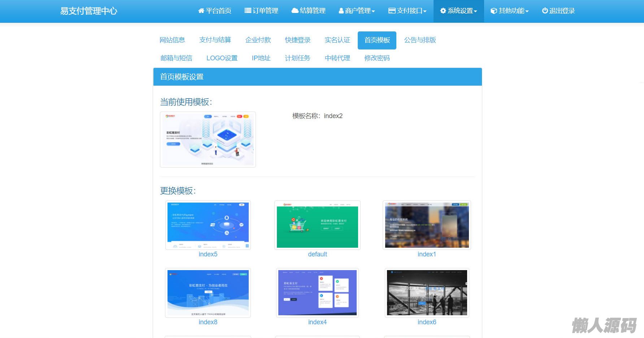Select the active 首页模板 tab
This screenshot has height=338, width=644.
pyautogui.click(x=377, y=40)
